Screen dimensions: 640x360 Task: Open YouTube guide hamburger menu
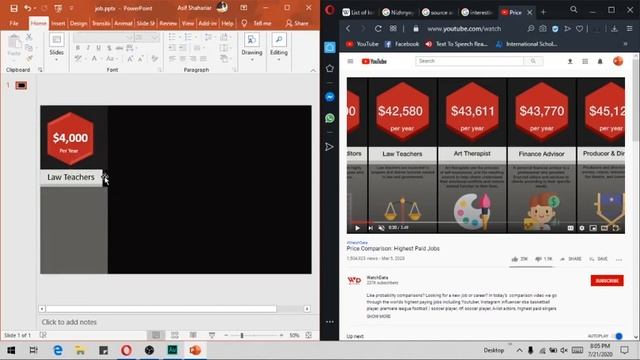coord(350,61)
